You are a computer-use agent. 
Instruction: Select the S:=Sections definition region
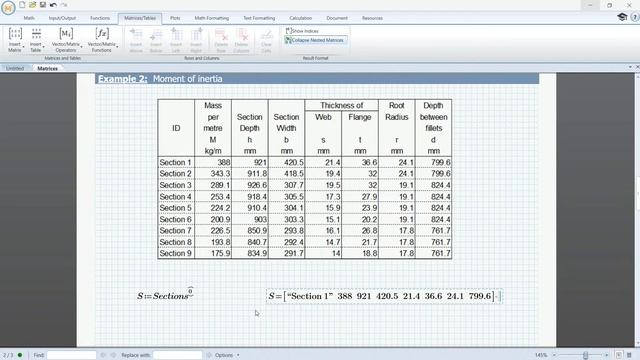(x=165, y=294)
